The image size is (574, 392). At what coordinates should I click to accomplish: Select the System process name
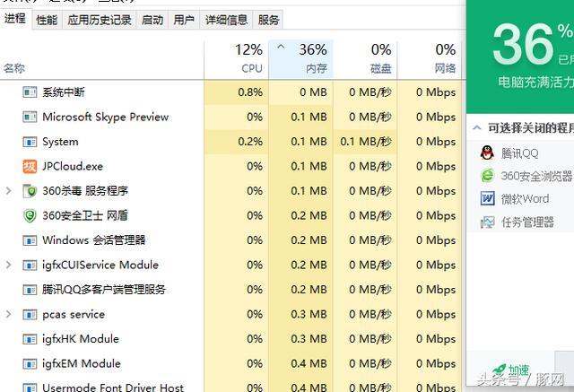click(x=60, y=142)
